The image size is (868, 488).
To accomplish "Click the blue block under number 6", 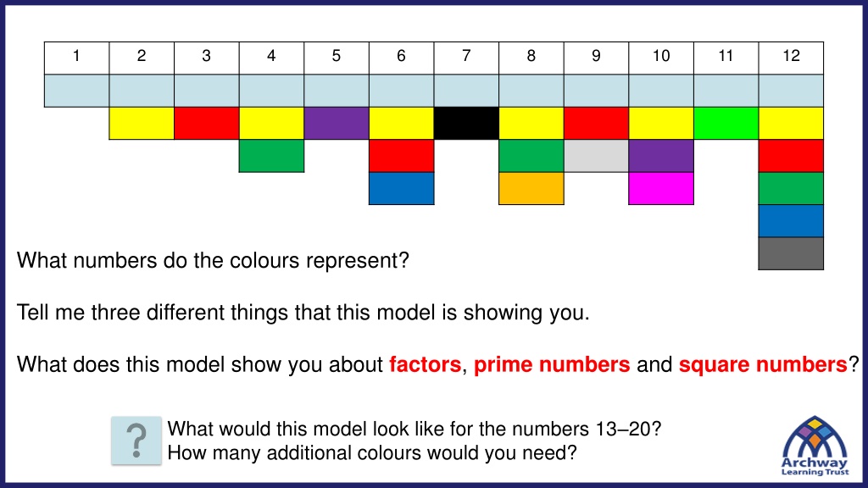I will coord(401,188).
